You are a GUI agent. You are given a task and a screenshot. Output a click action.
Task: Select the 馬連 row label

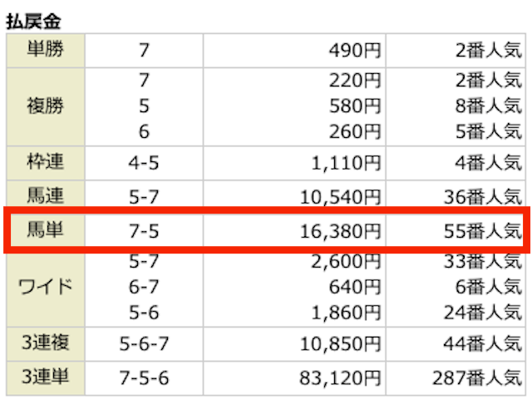46,196
